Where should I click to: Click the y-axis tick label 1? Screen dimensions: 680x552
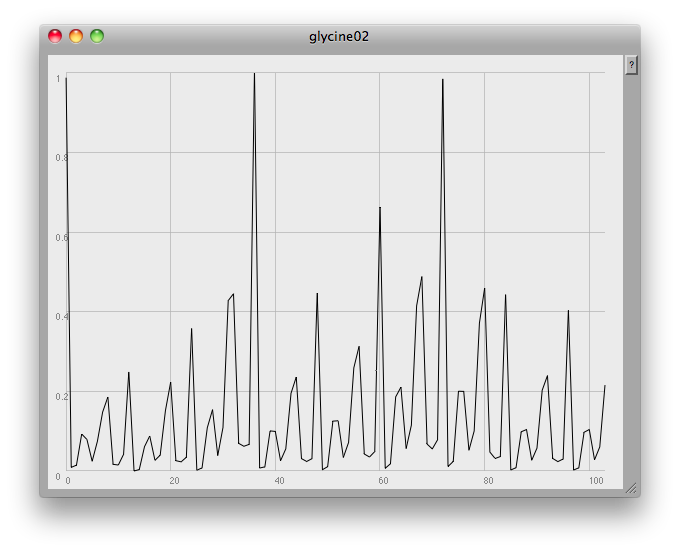59,77
